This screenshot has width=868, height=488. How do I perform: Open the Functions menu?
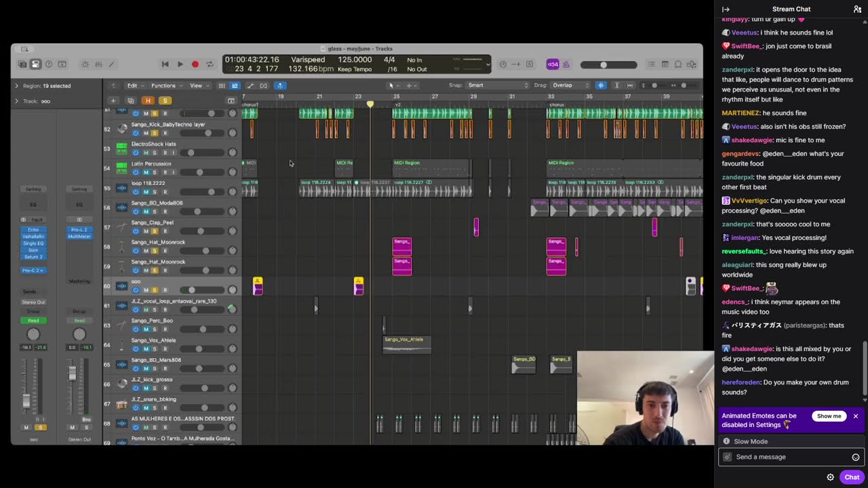(166, 85)
